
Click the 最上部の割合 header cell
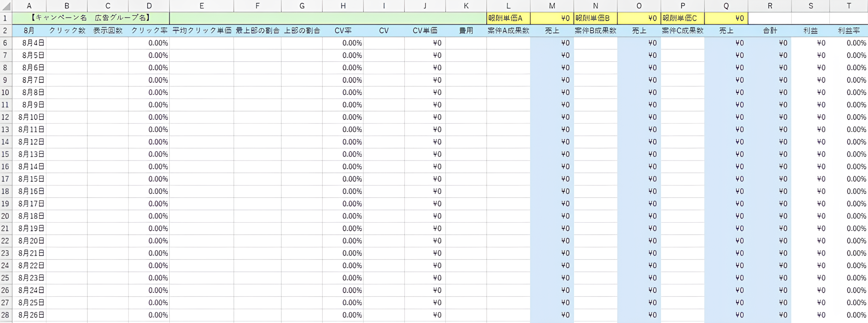[257, 31]
